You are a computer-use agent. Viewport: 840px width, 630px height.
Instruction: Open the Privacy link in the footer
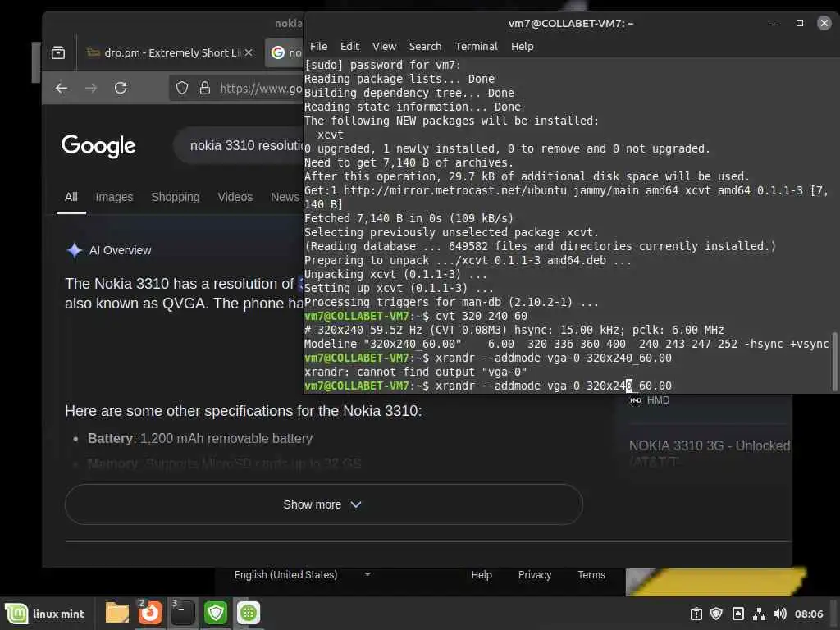[535, 575]
